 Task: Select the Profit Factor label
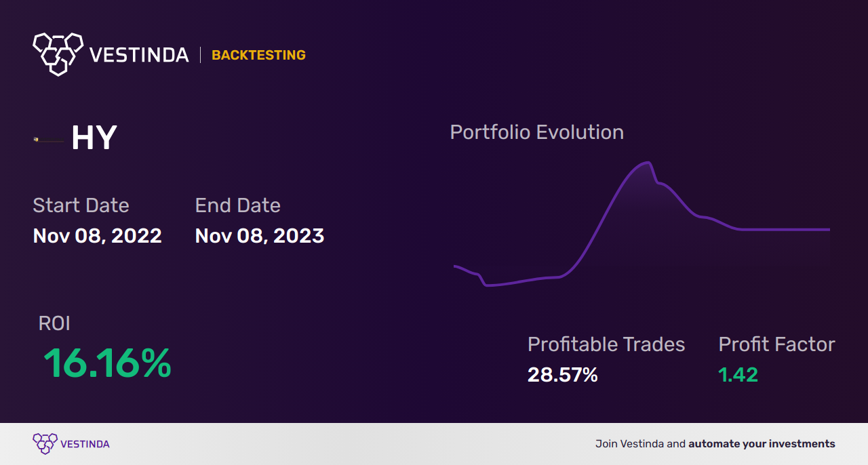click(x=776, y=344)
